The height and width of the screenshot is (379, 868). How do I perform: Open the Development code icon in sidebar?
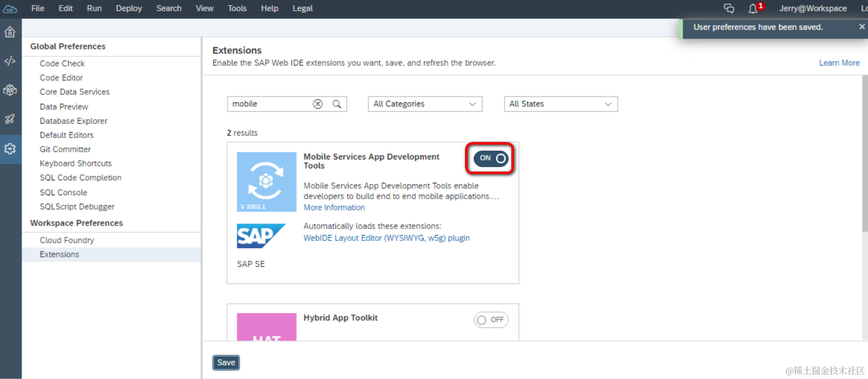[x=10, y=61]
